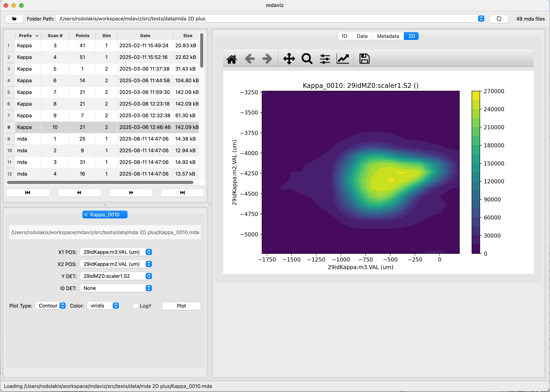Click the plot colorbar scale
Image resolution: width=550 pixels, height=392 pixels.
click(x=476, y=172)
